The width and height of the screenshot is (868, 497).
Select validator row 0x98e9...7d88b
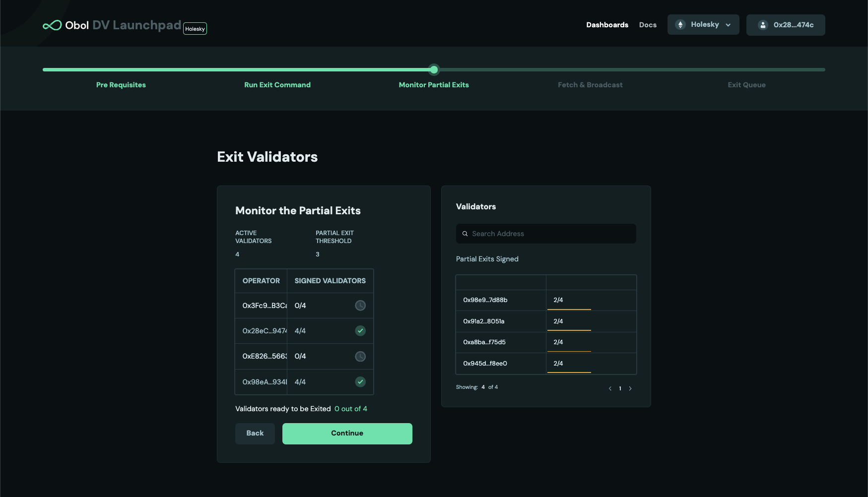point(500,300)
